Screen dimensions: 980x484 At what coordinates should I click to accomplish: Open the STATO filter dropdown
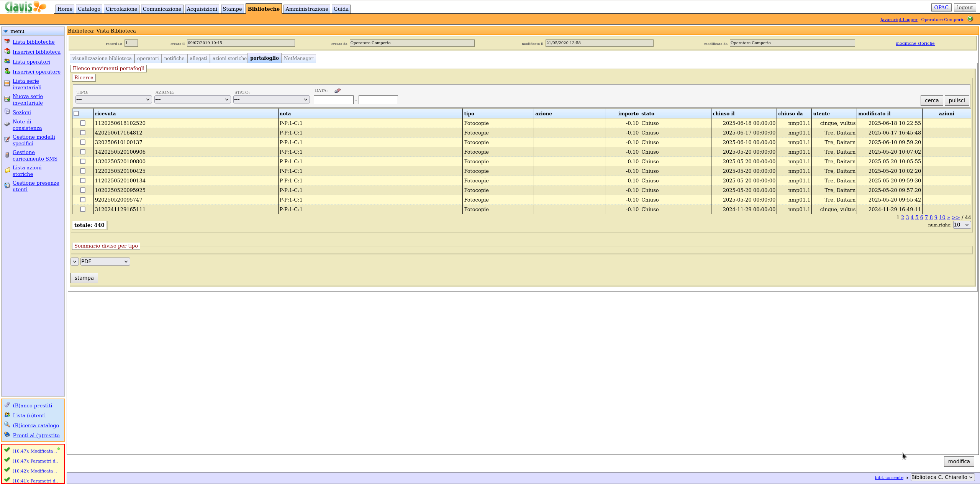tap(271, 100)
